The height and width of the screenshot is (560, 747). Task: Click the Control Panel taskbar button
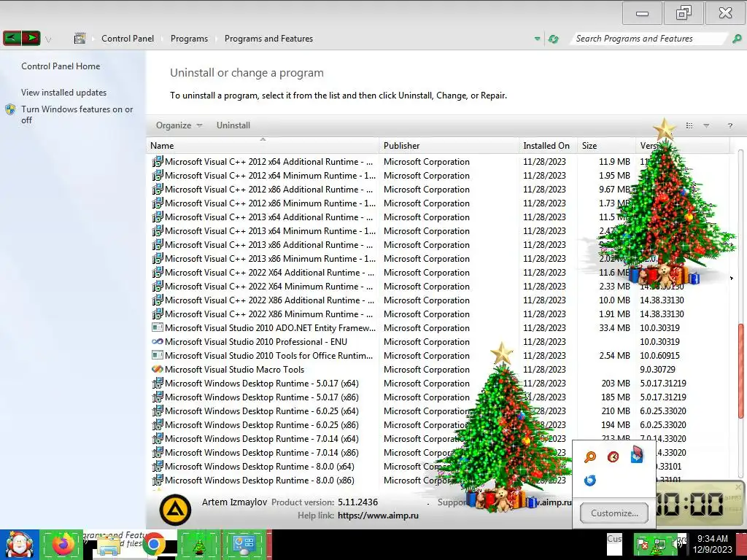[x=245, y=544]
